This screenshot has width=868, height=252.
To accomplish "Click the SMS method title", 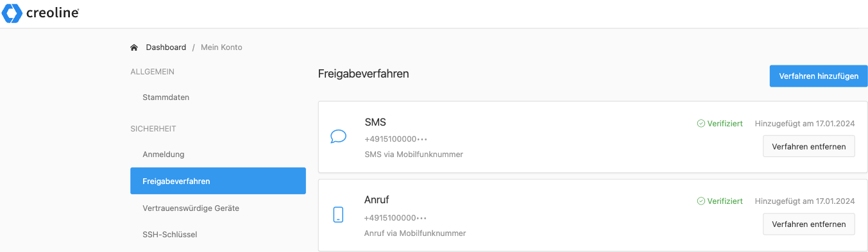I will click(x=375, y=122).
